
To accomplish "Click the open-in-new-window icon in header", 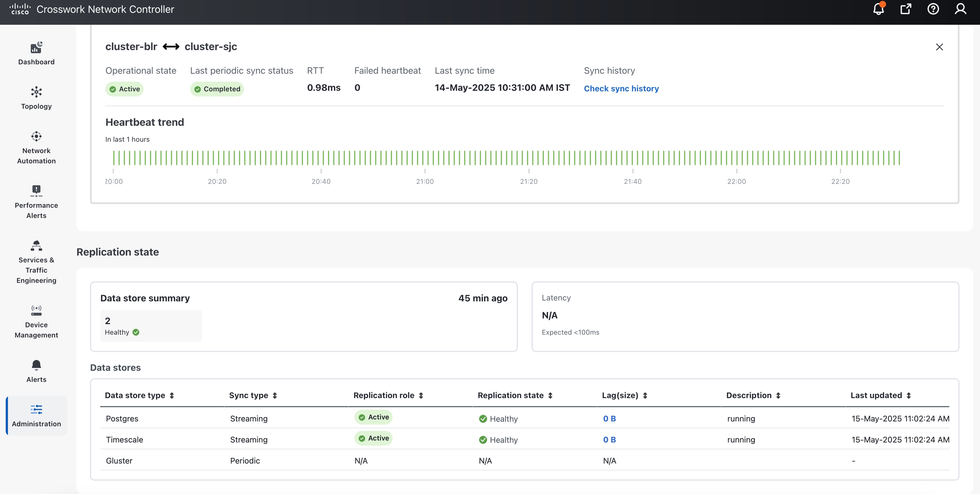I will click(906, 9).
